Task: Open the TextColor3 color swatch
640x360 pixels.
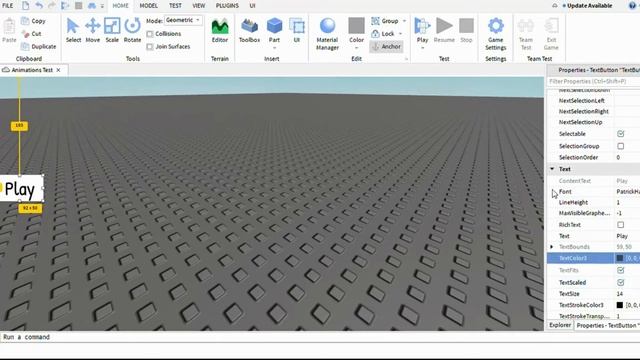Action: (x=620, y=258)
